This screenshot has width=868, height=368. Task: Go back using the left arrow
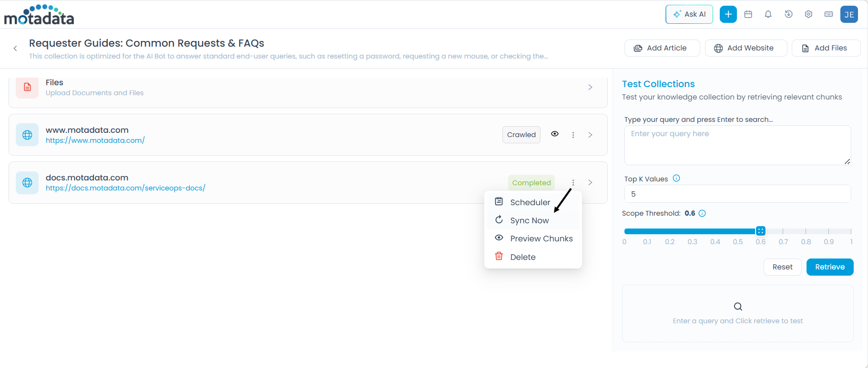pyautogui.click(x=15, y=48)
